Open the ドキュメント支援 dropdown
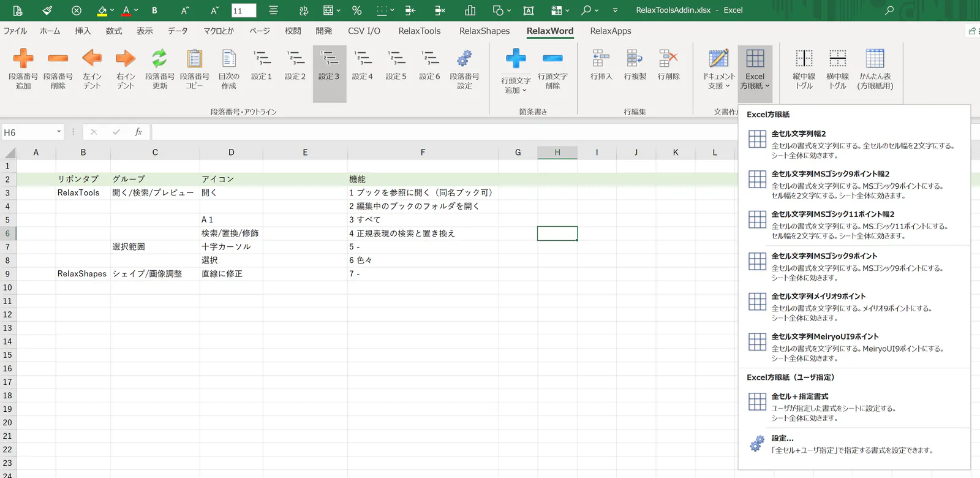 click(x=718, y=81)
